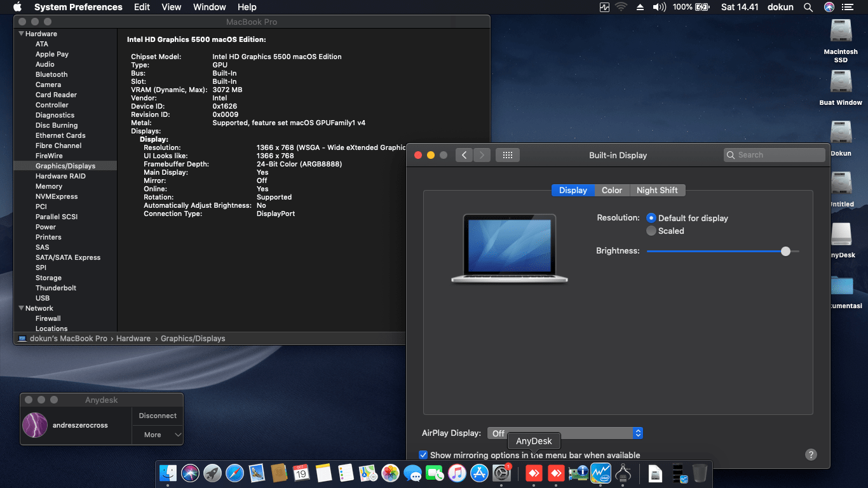Go back in System Preferences

tap(464, 155)
